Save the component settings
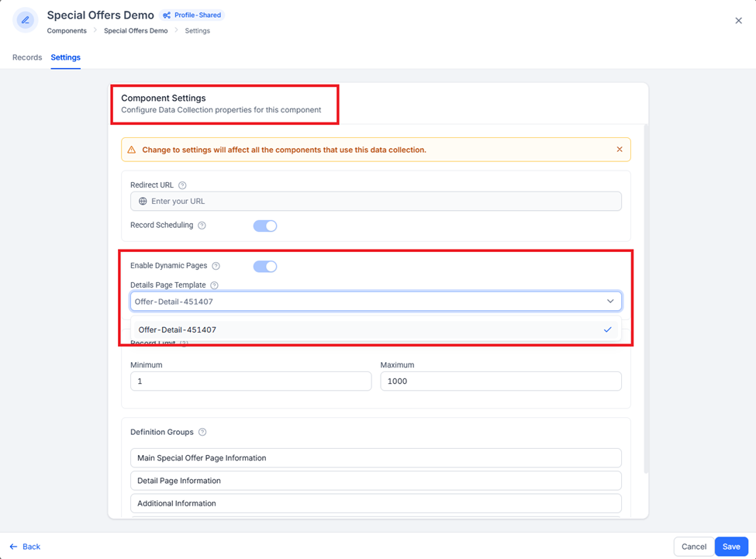756x559 pixels. 731,547
